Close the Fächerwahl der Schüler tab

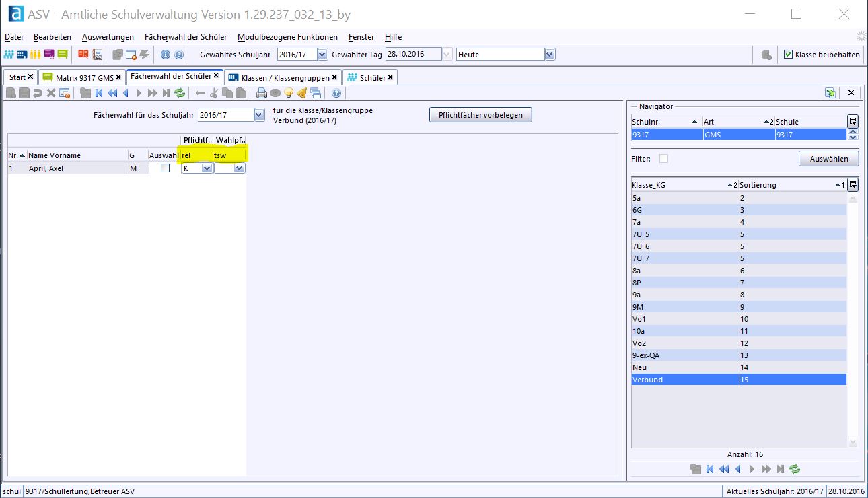pos(216,75)
